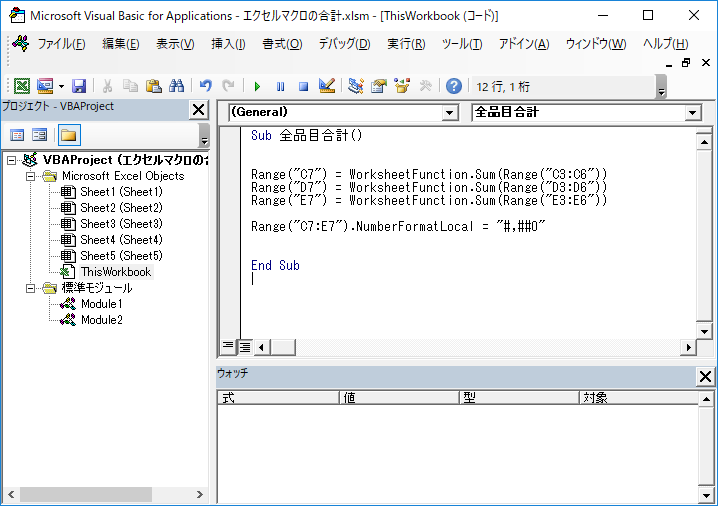Click code window scroll up arrow

[704, 142]
